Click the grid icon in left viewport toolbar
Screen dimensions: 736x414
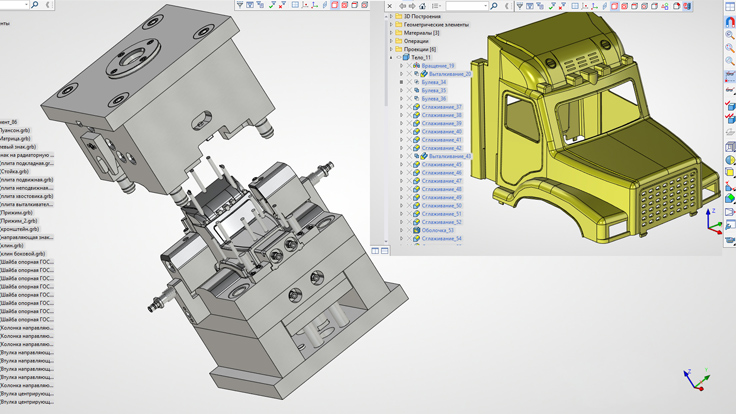[295, 5]
